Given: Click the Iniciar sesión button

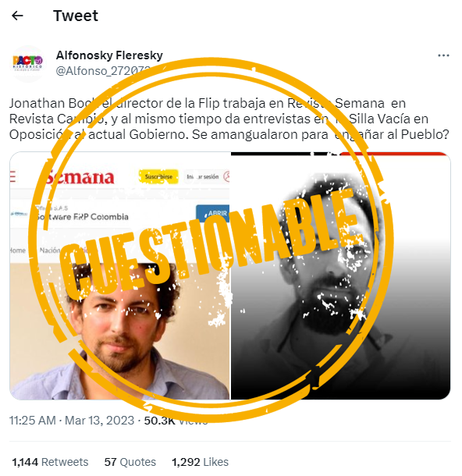Looking at the screenshot, I should coord(202,176).
